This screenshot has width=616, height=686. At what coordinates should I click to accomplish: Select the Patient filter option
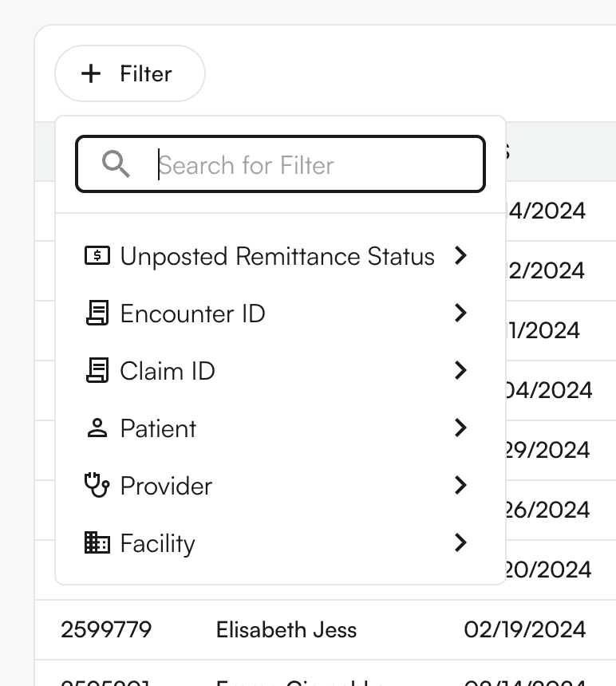[158, 428]
